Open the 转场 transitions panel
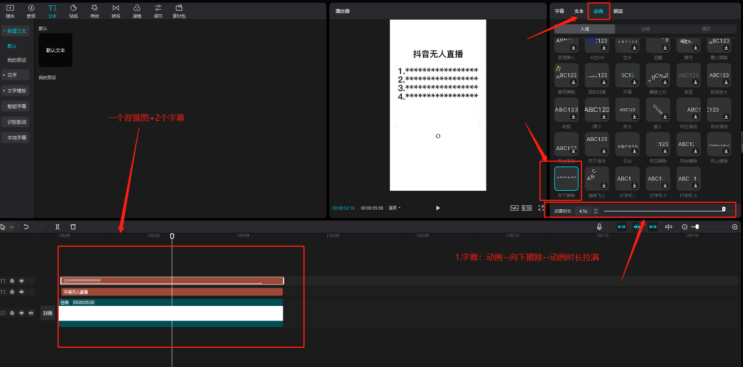The height and width of the screenshot is (367, 744). (116, 10)
